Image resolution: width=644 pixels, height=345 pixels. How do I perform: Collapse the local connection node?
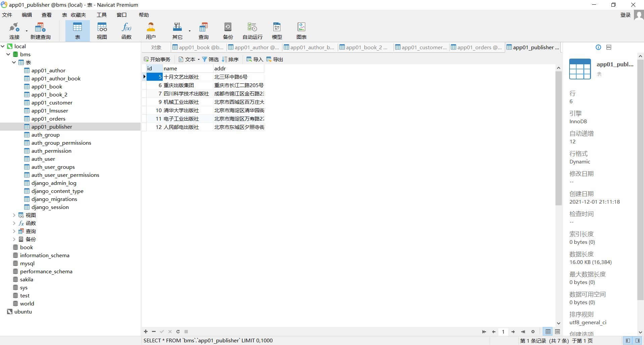(x=3, y=46)
